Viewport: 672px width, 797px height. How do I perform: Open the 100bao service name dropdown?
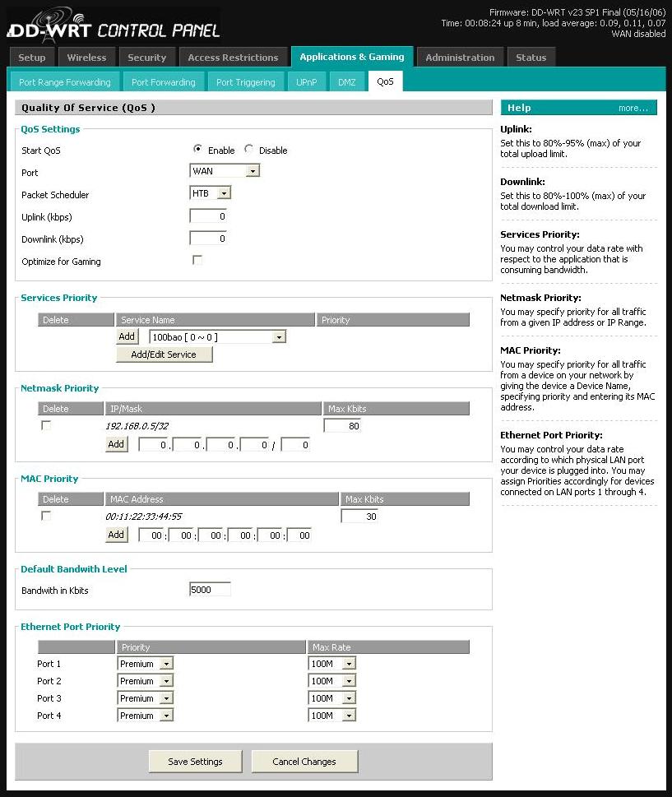tap(218, 337)
